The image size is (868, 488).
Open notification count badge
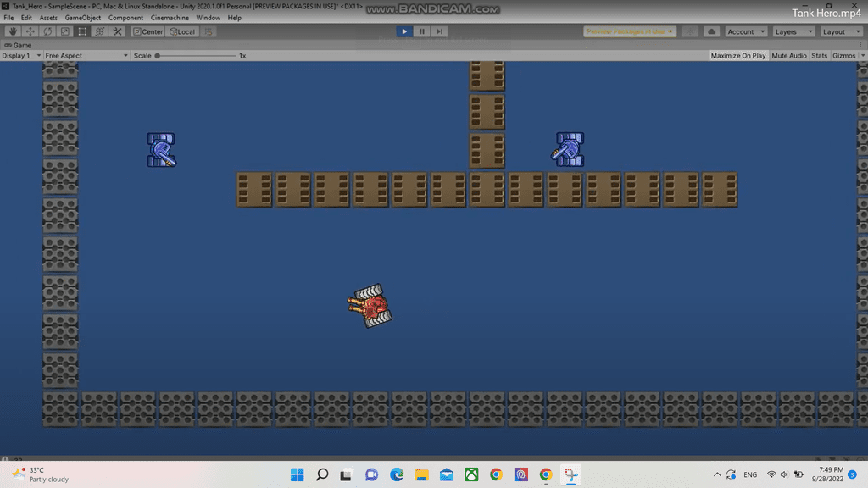coord(853,474)
